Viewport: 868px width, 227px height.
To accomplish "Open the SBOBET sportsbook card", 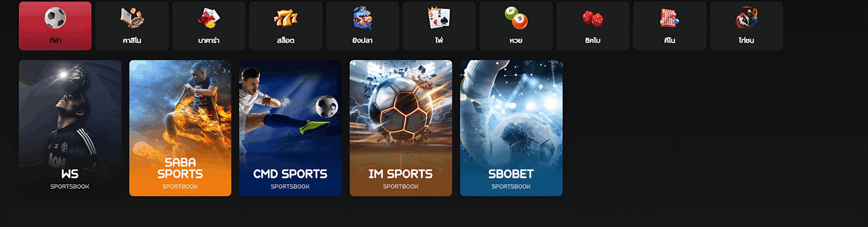I will [511, 128].
